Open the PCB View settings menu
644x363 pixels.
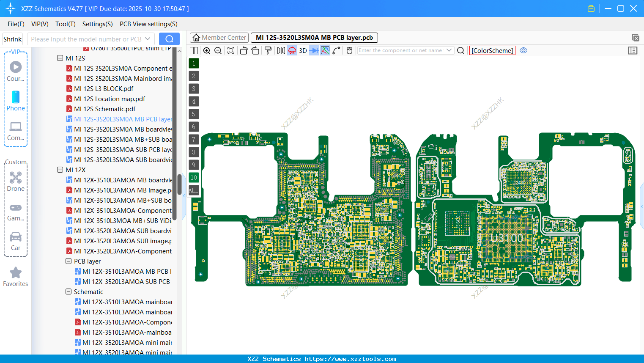pyautogui.click(x=148, y=24)
